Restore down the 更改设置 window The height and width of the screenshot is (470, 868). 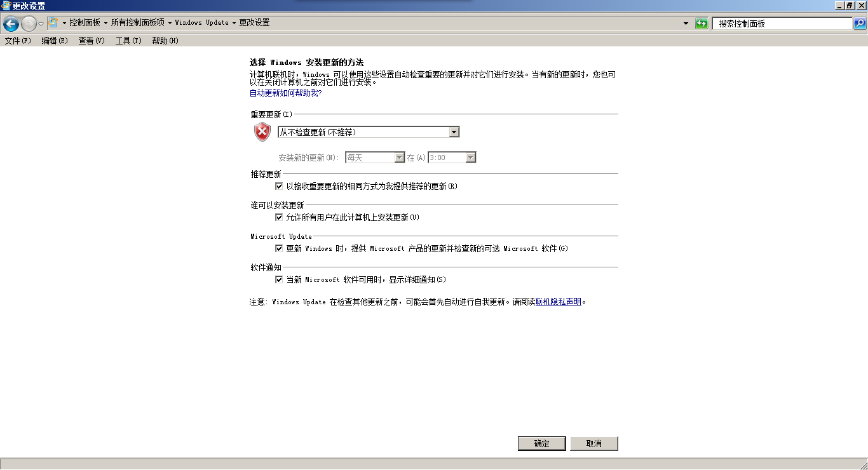850,5
